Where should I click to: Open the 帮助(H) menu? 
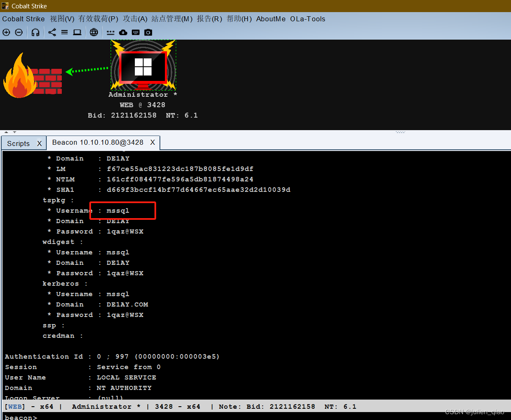pos(239,19)
